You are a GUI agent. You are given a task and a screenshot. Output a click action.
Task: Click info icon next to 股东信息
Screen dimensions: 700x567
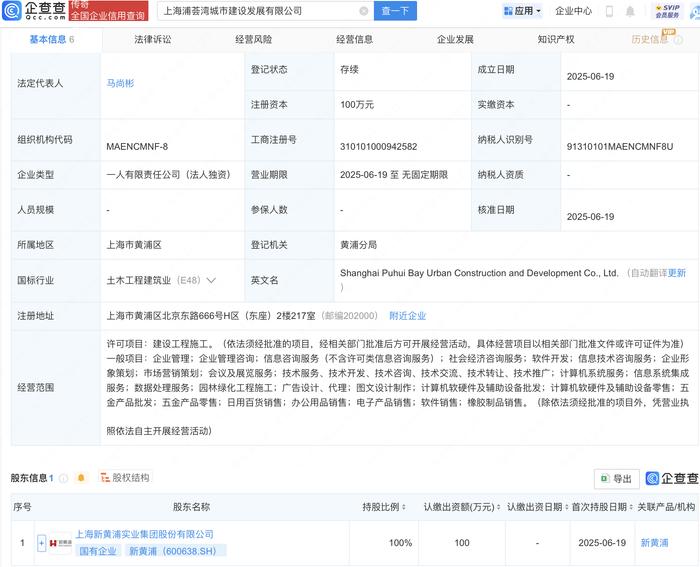point(63,478)
